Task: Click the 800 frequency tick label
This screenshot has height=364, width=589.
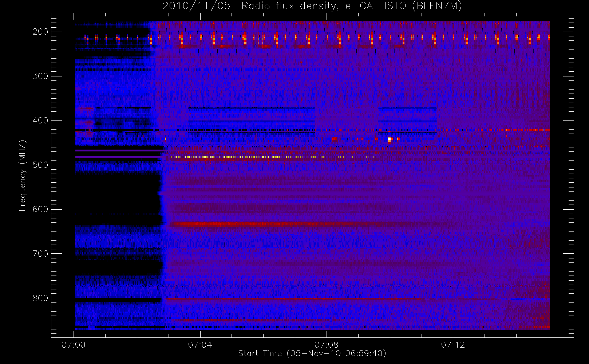Action: (40, 298)
